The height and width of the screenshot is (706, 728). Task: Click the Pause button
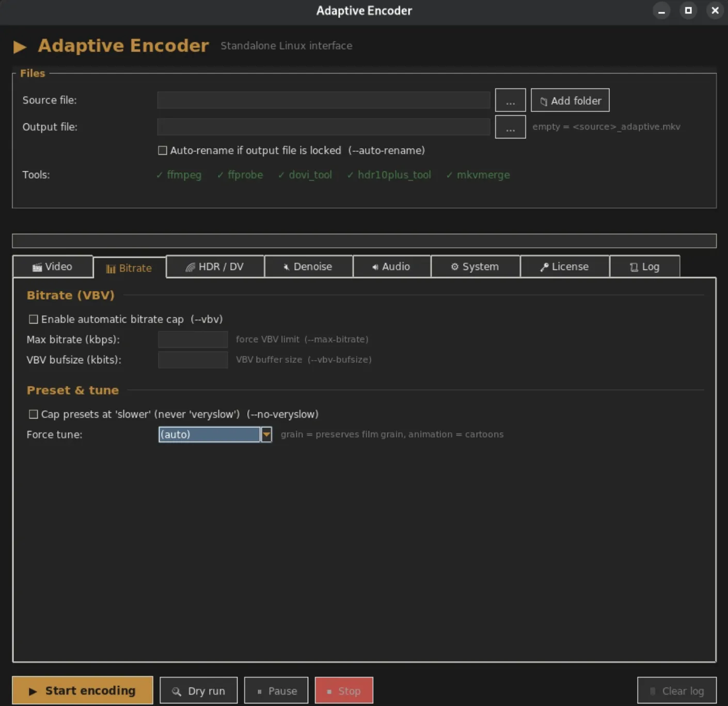[x=276, y=691]
